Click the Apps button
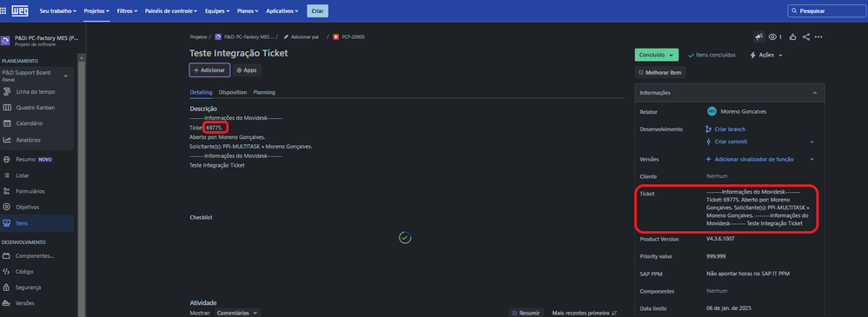Viewport: 868px width, 317px height. click(247, 70)
